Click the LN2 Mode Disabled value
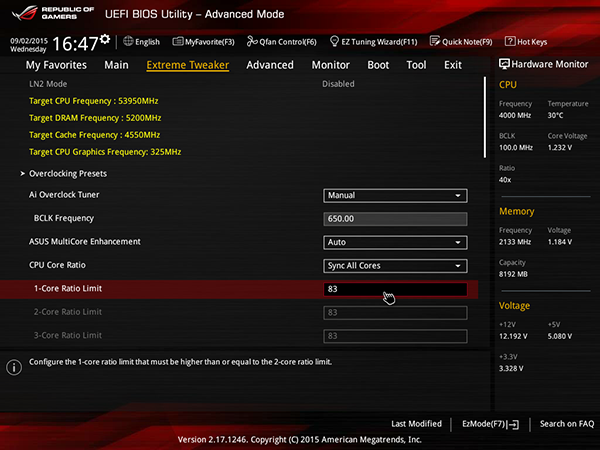This screenshot has height=450, width=600. [x=338, y=84]
